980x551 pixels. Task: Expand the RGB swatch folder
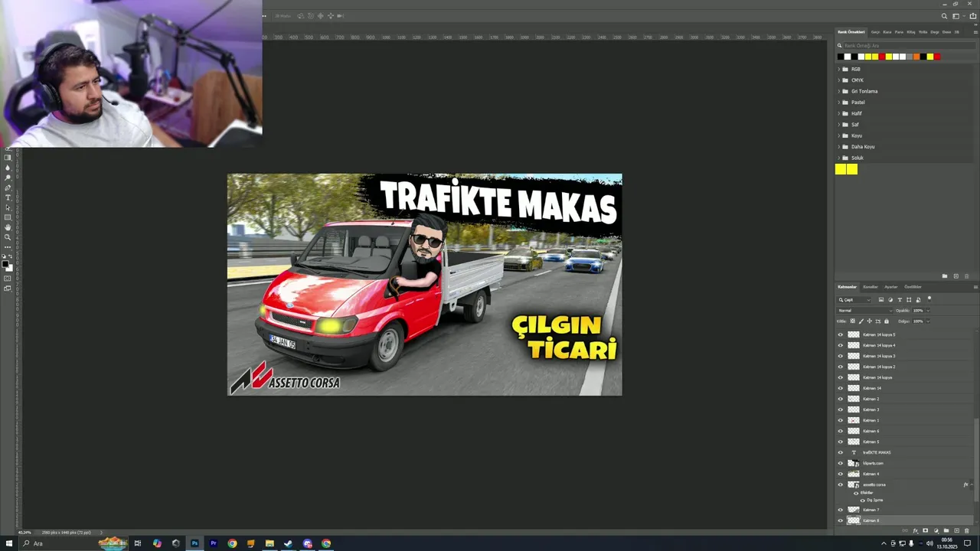click(x=838, y=69)
